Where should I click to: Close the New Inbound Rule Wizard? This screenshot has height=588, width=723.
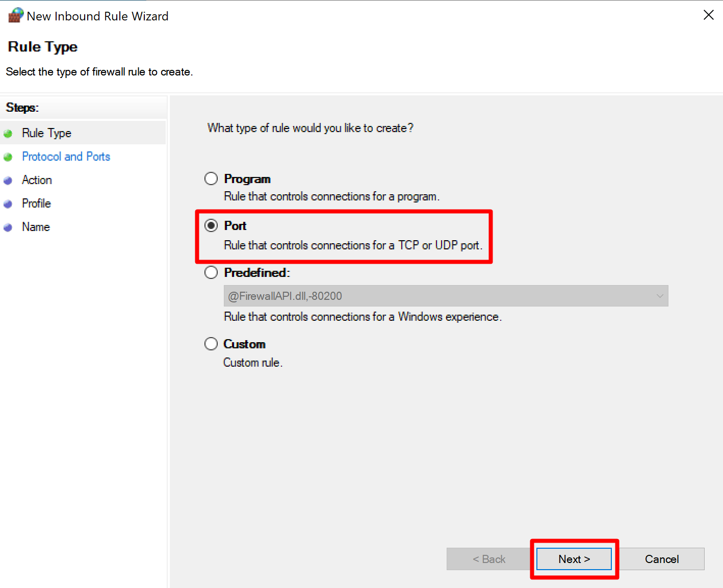coord(708,15)
